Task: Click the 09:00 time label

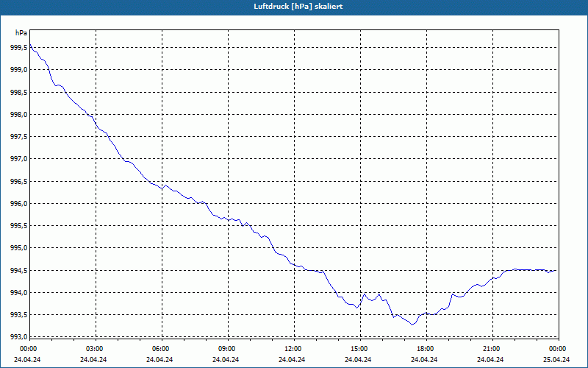Action: [226, 349]
